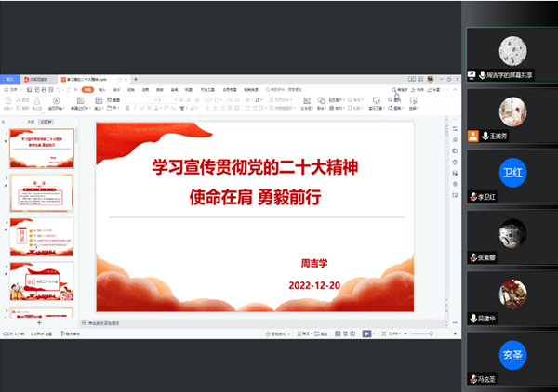Open the 文件 file menu dropdown

[x=12, y=91]
